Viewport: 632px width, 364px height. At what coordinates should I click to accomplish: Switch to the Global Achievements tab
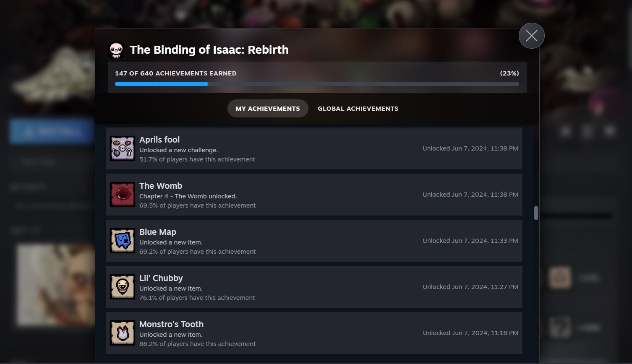[358, 109]
